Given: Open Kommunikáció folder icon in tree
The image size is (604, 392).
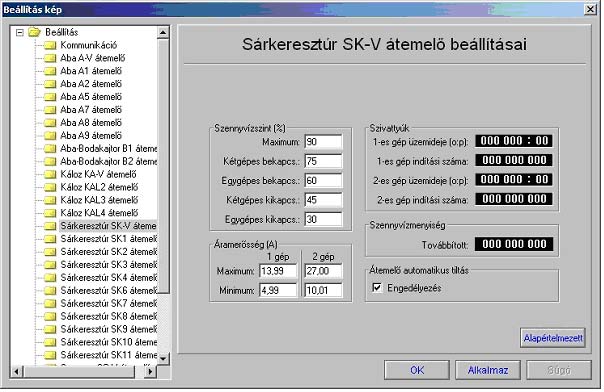Looking at the screenshot, I should coord(50,45).
